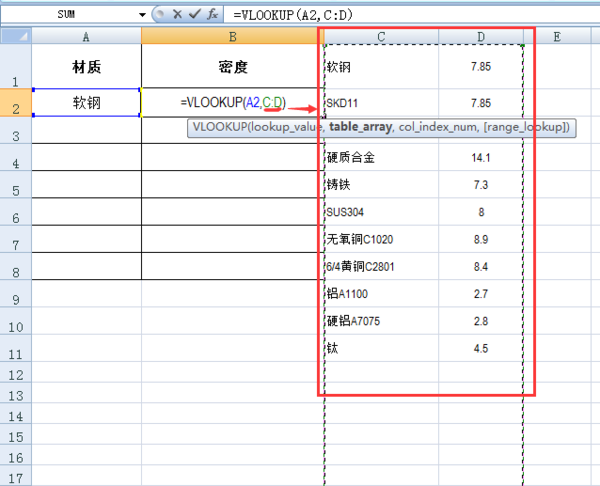This screenshot has width=600, height=486.
Task: Click density value 14.1
Action: (481, 157)
